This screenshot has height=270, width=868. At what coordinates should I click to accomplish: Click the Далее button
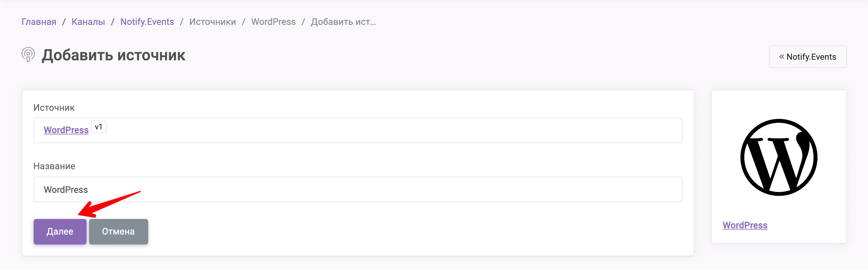tap(60, 232)
